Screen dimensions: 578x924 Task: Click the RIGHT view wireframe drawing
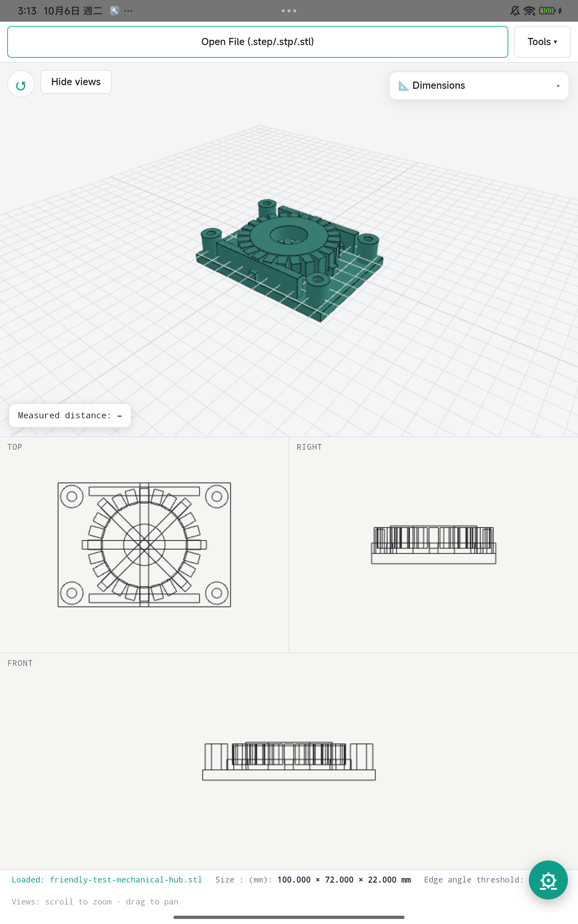click(433, 544)
